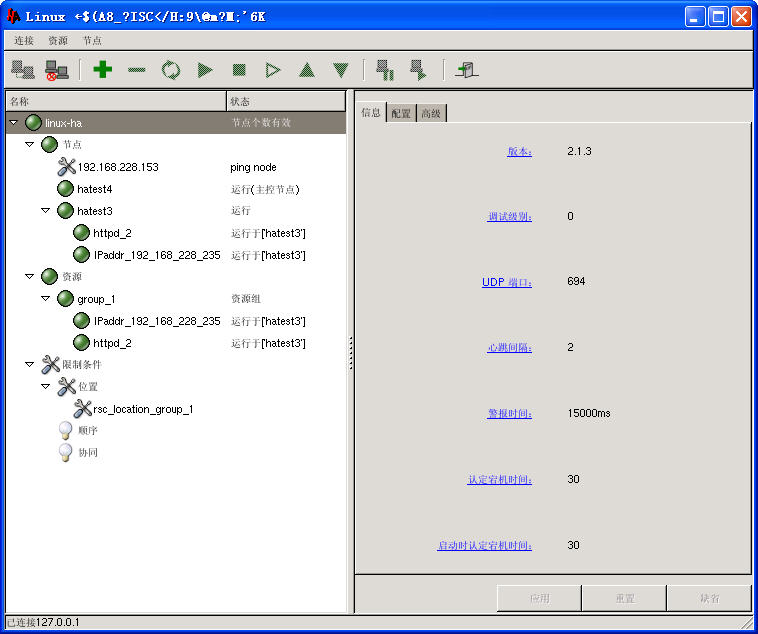
Task: Click the circular arrows cleanup resource icon
Action: point(171,70)
